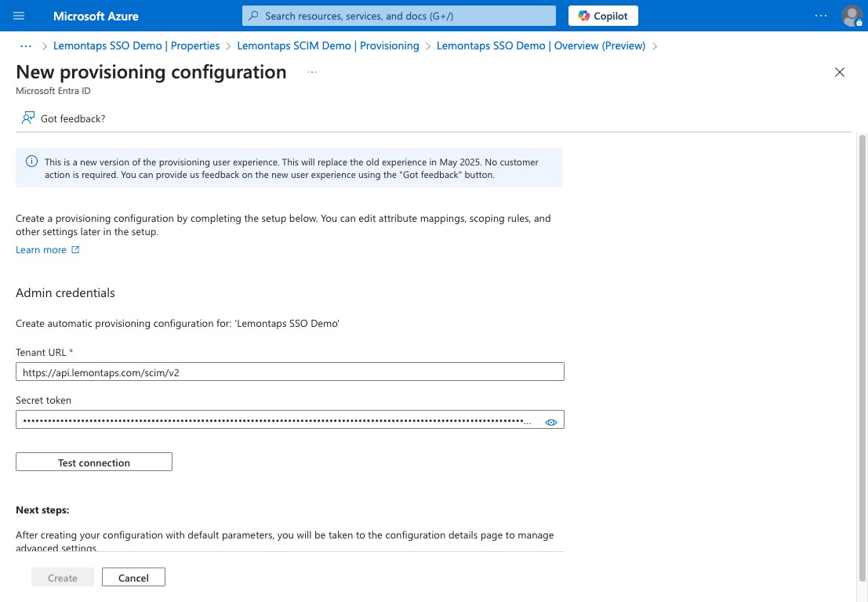The height and width of the screenshot is (602, 868).
Task: Click the external link icon beside Learn more
Action: point(75,249)
